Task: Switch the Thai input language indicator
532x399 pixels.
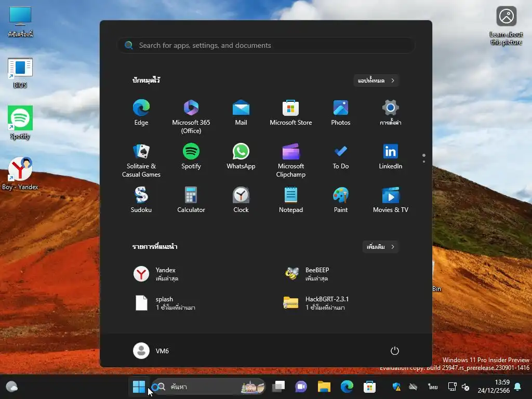Action: click(x=433, y=387)
